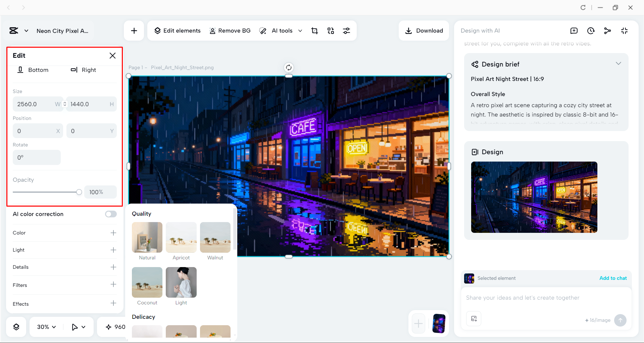
Task: Expand the Color section
Action: point(113,233)
